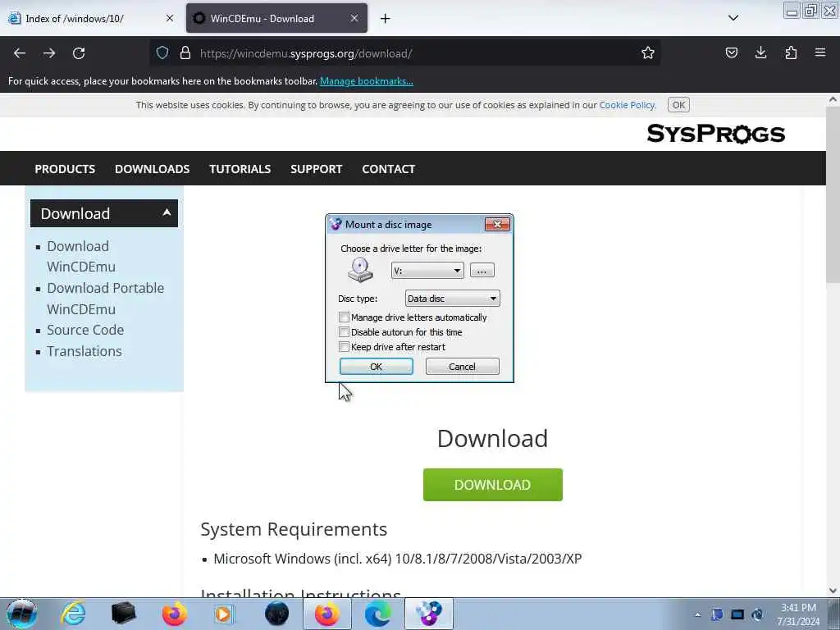Click the network icon in system tray

737,614
